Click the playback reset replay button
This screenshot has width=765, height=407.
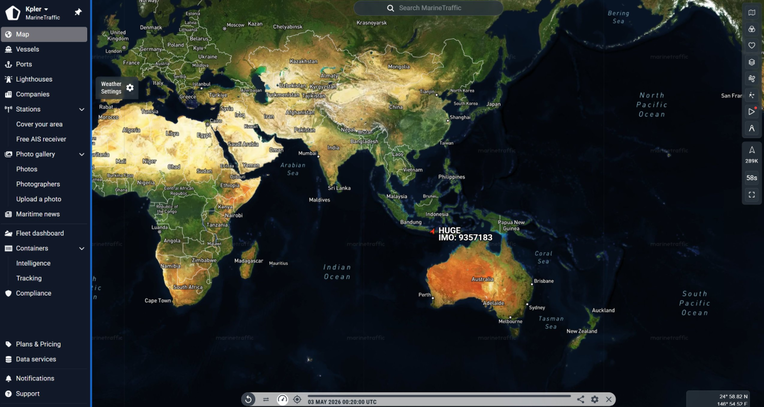pos(248,399)
